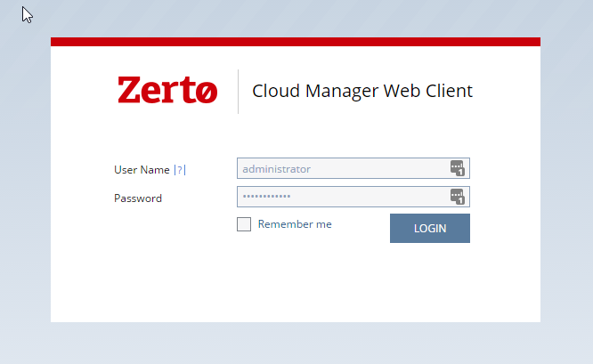This screenshot has width=593, height=364.
Task: Click the LOGIN button
Action: 430,229
